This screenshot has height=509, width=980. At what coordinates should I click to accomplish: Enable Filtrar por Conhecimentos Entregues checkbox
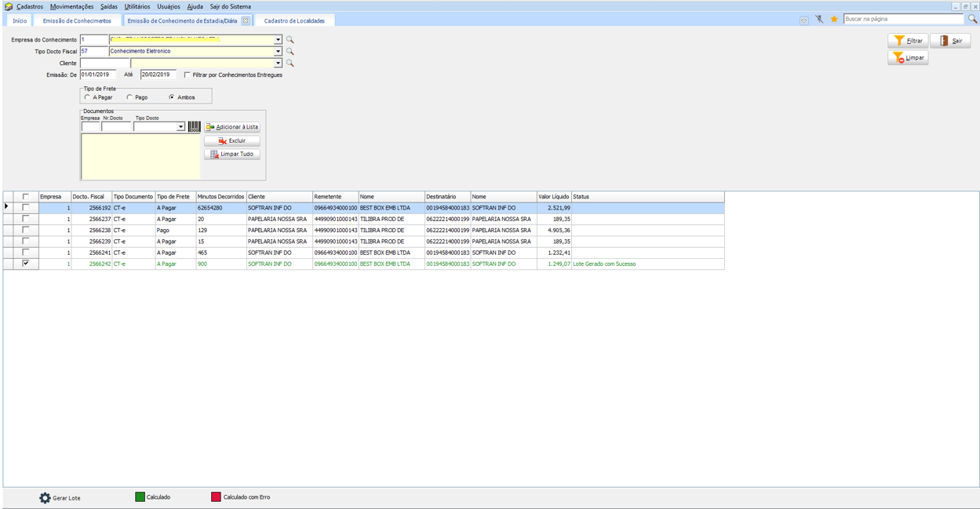point(187,75)
